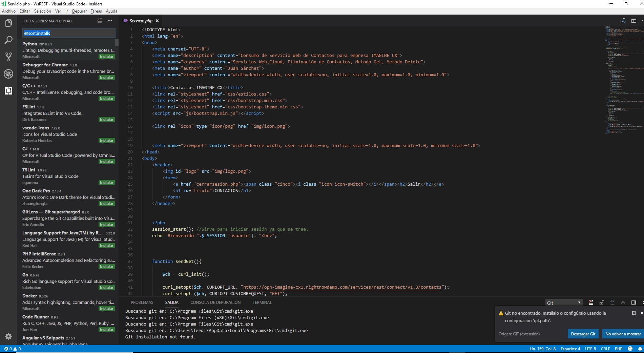Open the Depurar menu
The height and width of the screenshot is (353, 644).
click(79, 11)
